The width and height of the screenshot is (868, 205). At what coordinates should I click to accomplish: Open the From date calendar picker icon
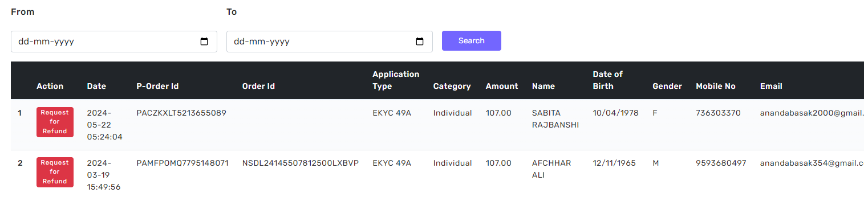204,42
